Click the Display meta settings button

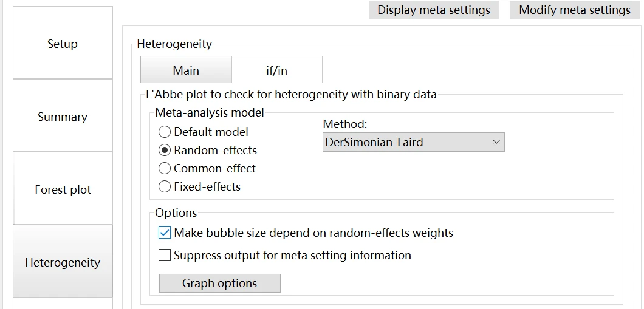434,10
